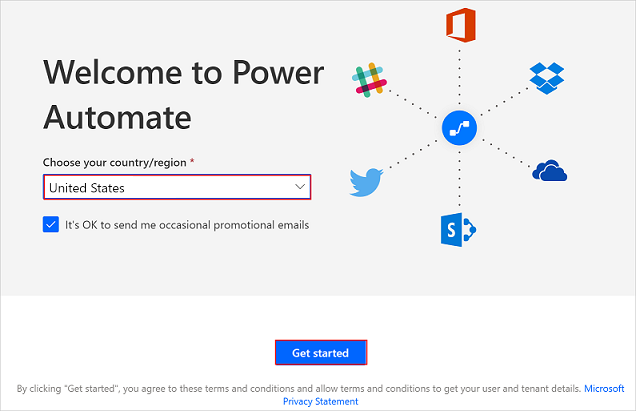
Task: Uncheck the promotional emails checkbox
Action: (x=51, y=225)
